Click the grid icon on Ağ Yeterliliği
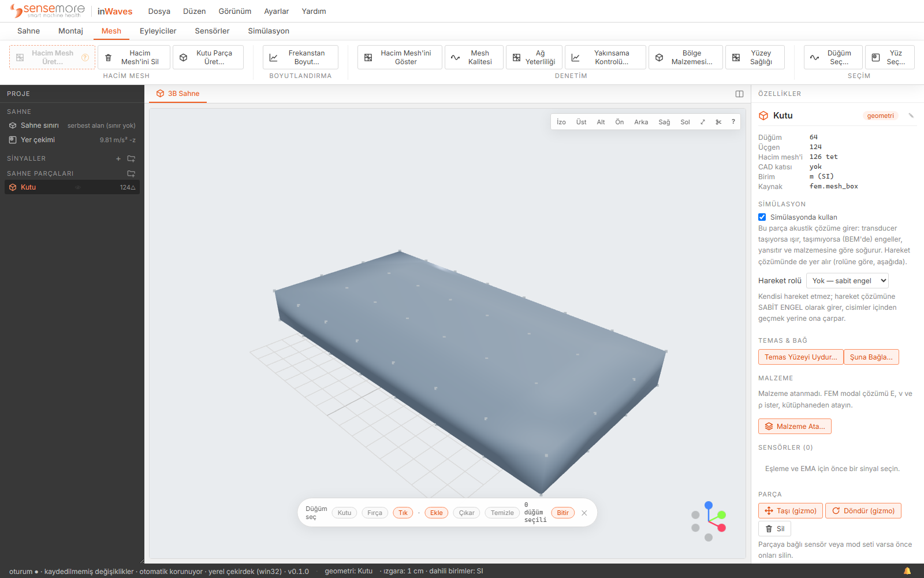The image size is (924, 578). click(516, 57)
